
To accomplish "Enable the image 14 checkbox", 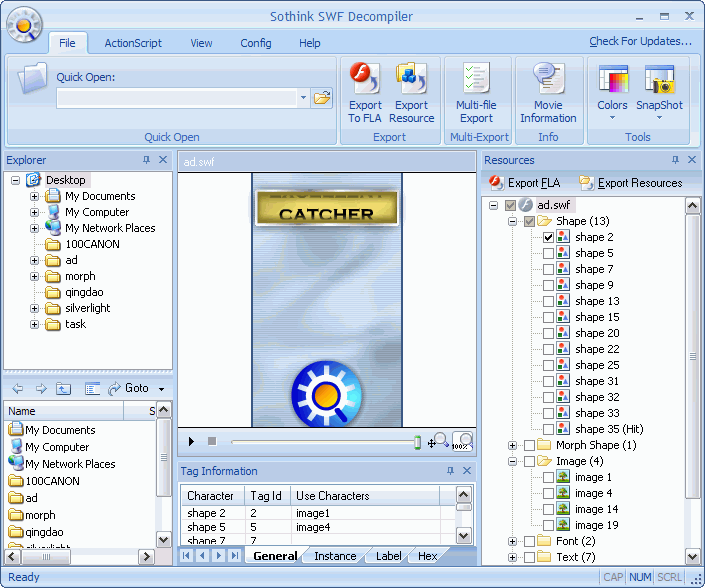I will 548,509.
